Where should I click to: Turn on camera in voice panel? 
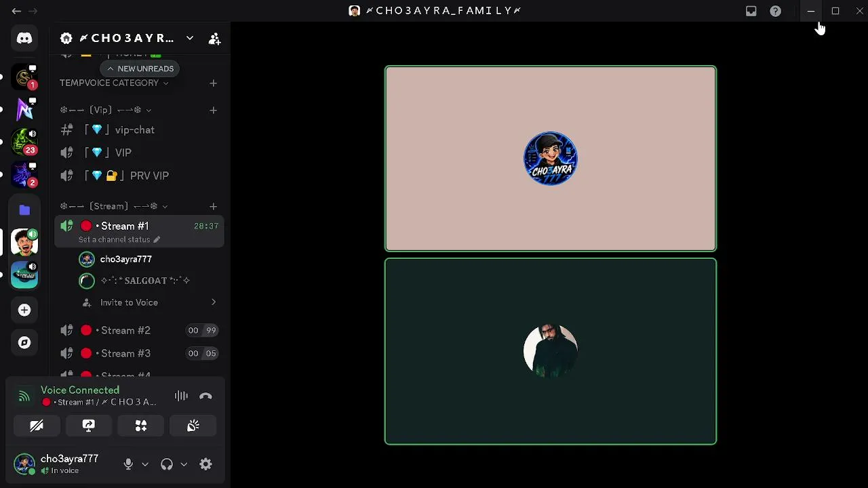point(37,426)
